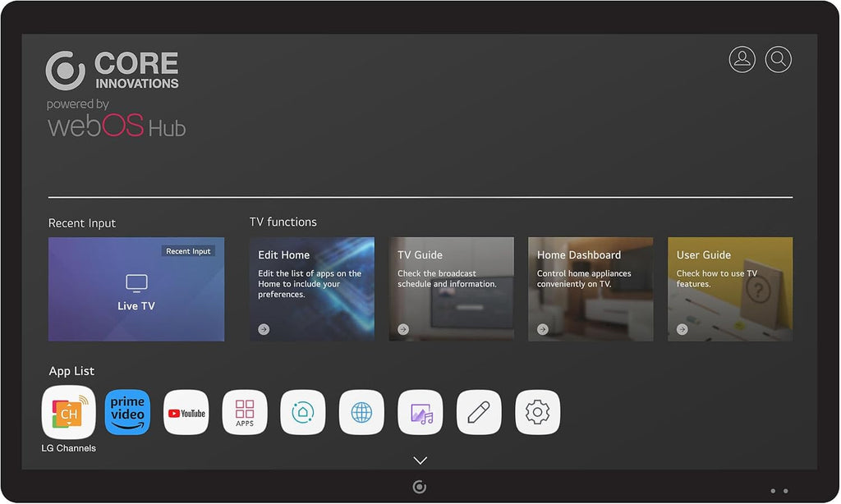Image resolution: width=841 pixels, height=504 pixels.
Task: Click the Recent Input badge on Live TV tile
Action: pos(188,251)
